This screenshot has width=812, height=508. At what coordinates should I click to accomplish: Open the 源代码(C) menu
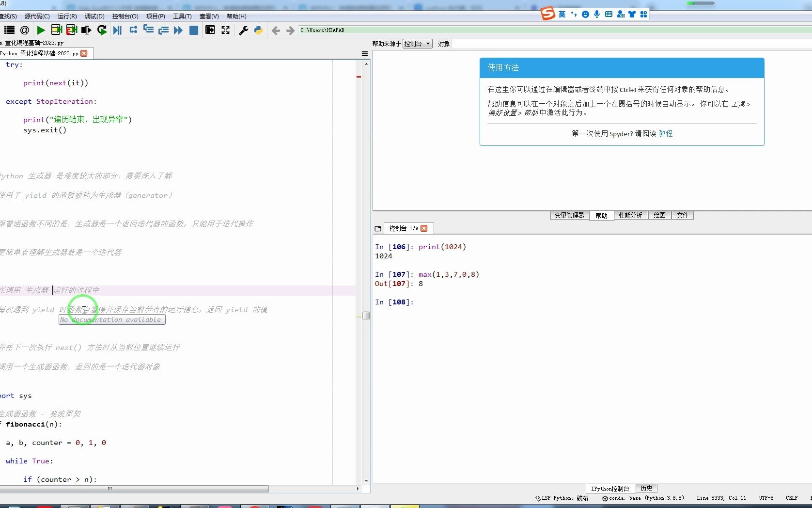[x=37, y=16]
